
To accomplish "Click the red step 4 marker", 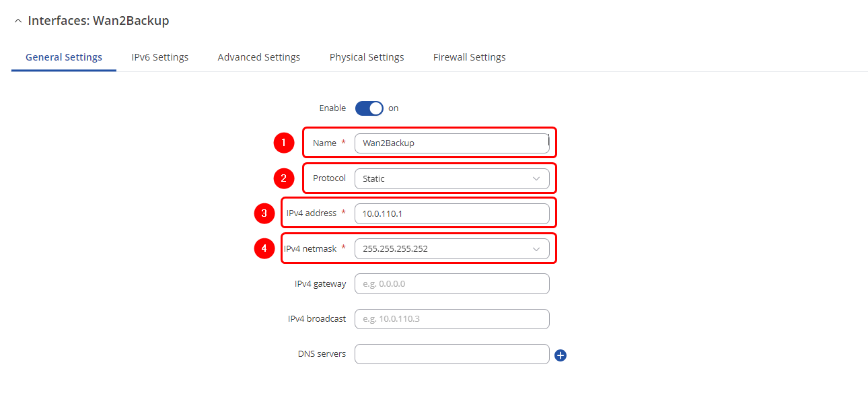I will [x=264, y=248].
